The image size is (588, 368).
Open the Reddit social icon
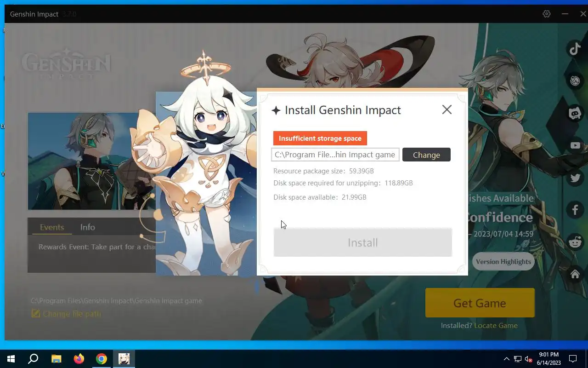(575, 242)
